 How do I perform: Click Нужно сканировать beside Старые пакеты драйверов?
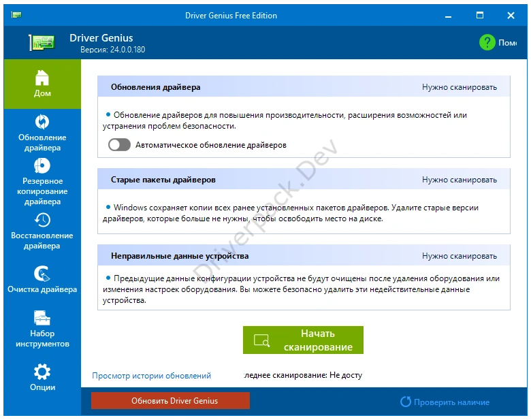tap(460, 180)
